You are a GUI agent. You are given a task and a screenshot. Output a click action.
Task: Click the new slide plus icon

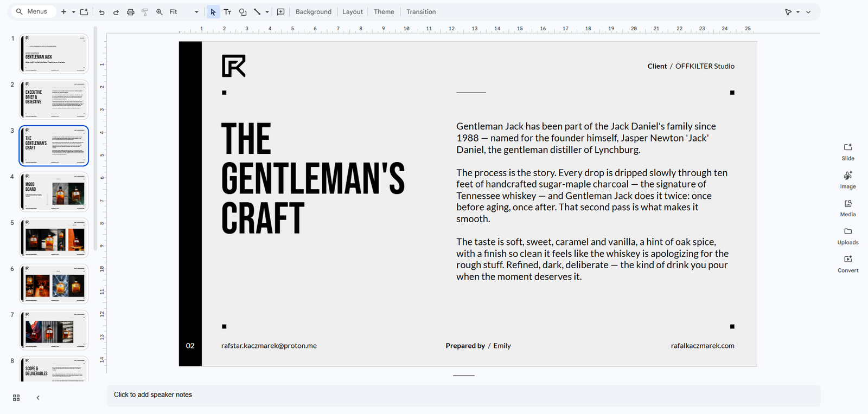[x=63, y=12]
